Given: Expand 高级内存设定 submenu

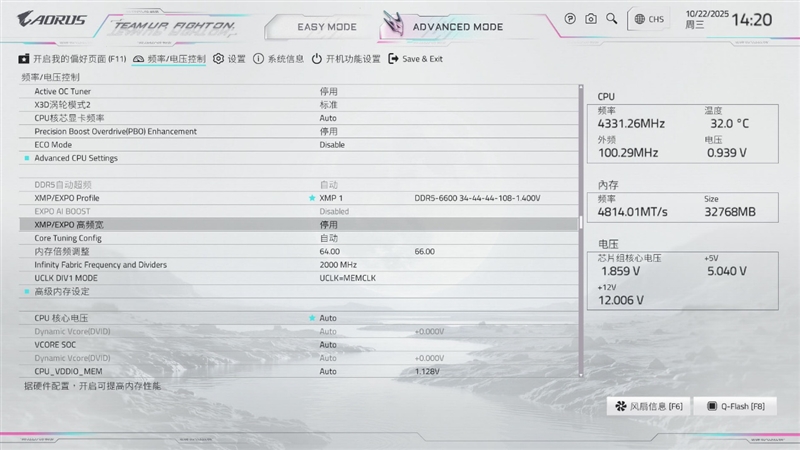Looking at the screenshot, I should (x=62, y=291).
